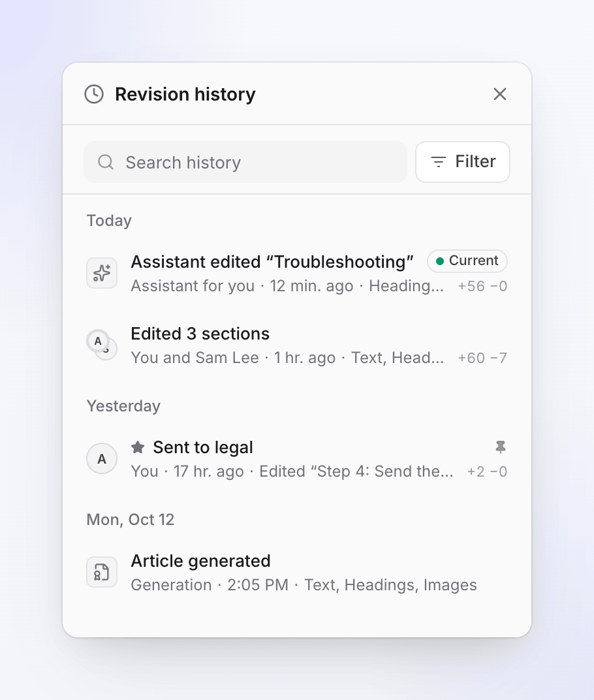Click the Mon, Oct 12 section header
The image size is (594, 700).
click(x=131, y=520)
